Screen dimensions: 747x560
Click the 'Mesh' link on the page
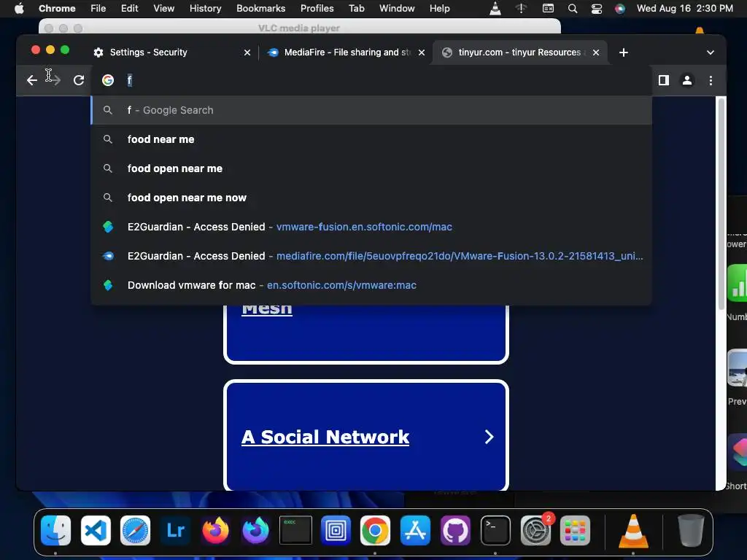[x=267, y=309]
